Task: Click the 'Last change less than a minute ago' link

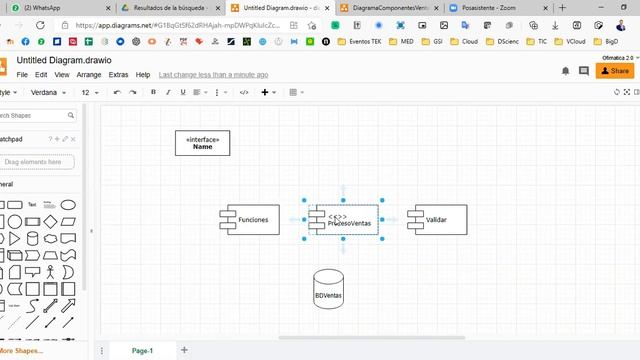Action: (213, 75)
